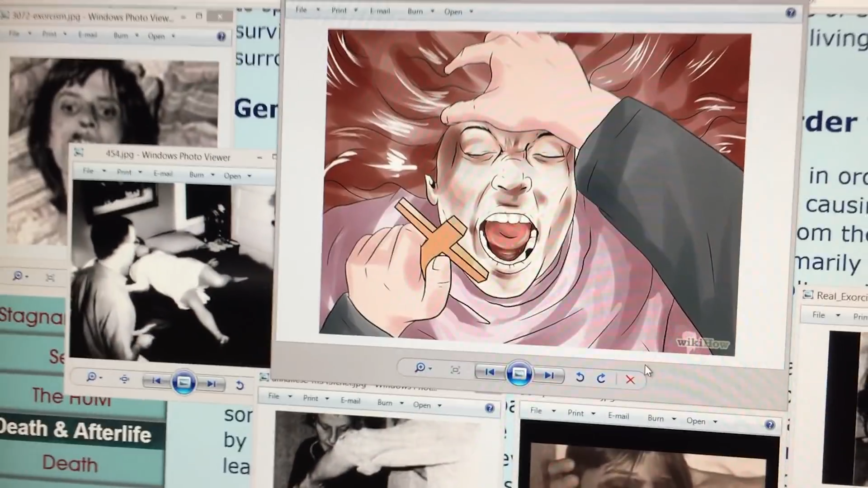This screenshot has height=488, width=868.
Task: Click E-mail in viewer below 454.jpg window
Action: tap(350, 400)
